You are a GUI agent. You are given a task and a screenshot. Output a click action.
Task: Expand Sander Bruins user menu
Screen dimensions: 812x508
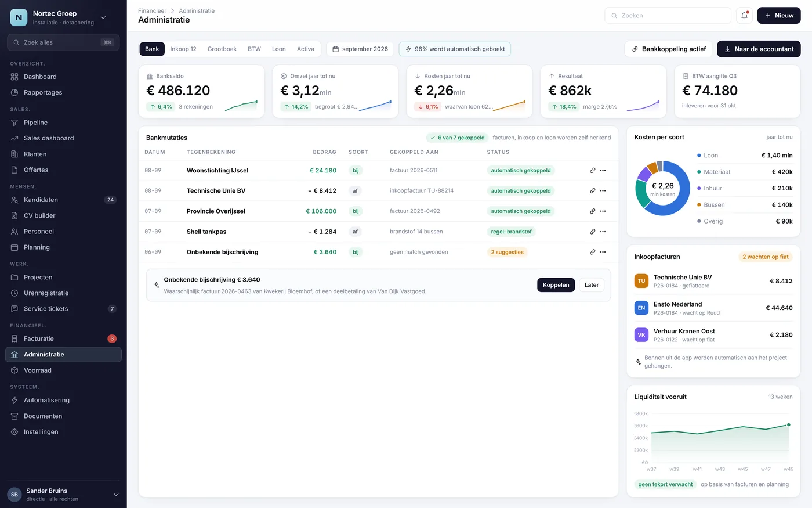pyautogui.click(x=63, y=495)
